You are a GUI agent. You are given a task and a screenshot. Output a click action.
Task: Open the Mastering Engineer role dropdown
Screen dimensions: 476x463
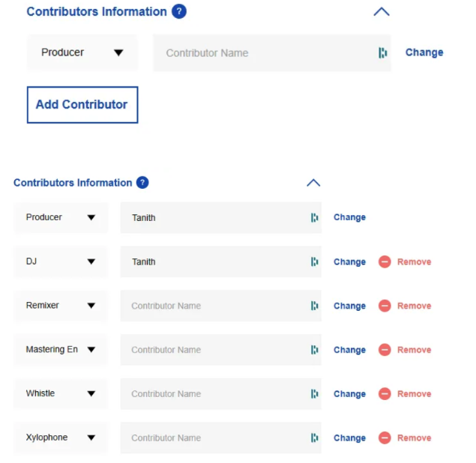pos(61,350)
